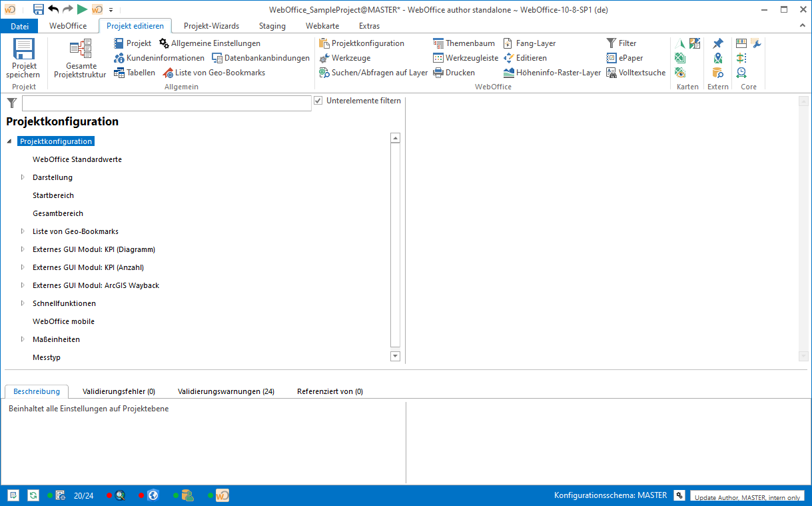Image resolution: width=812 pixels, height=506 pixels.
Task: Click the Themenbaum ribbon button
Action: [x=464, y=43]
